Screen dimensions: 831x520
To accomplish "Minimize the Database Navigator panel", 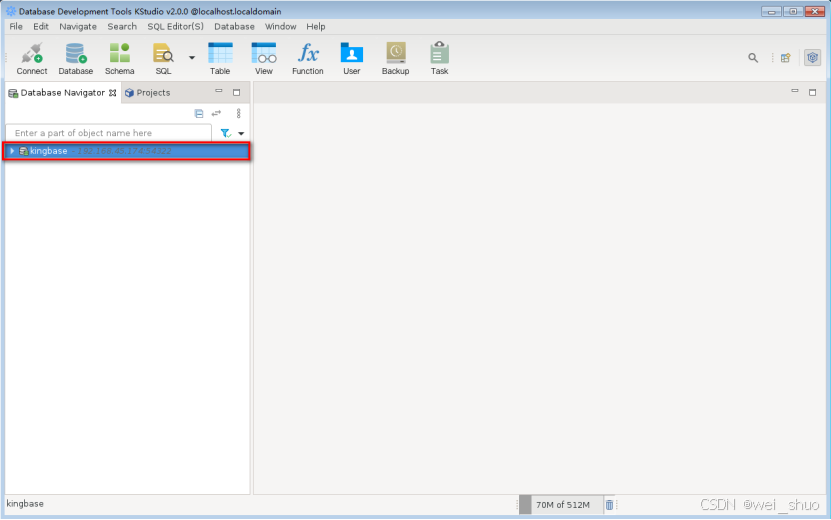I will (218, 92).
